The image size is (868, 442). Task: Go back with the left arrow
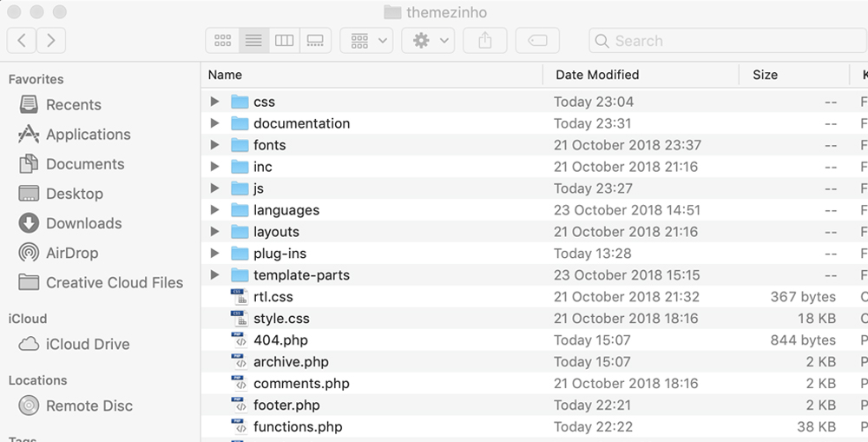click(23, 40)
